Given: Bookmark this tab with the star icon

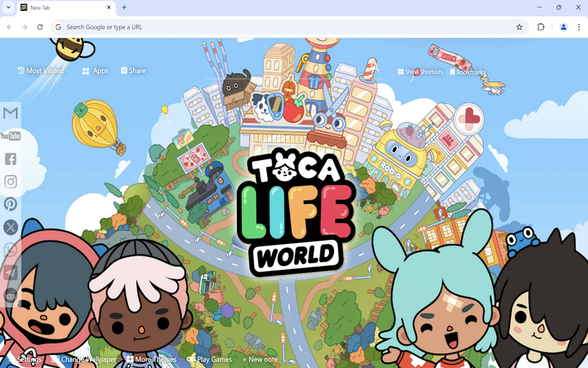Looking at the screenshot, I should point(520,27).
